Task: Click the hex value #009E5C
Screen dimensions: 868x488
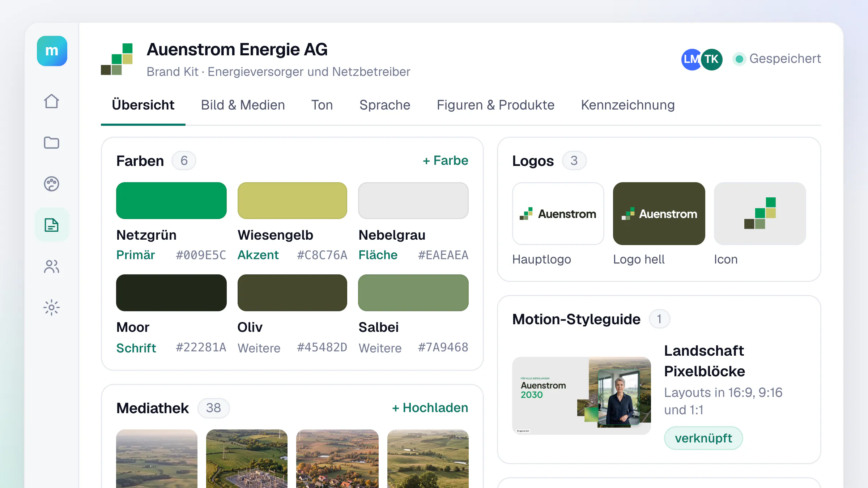Action: point(201,255)
